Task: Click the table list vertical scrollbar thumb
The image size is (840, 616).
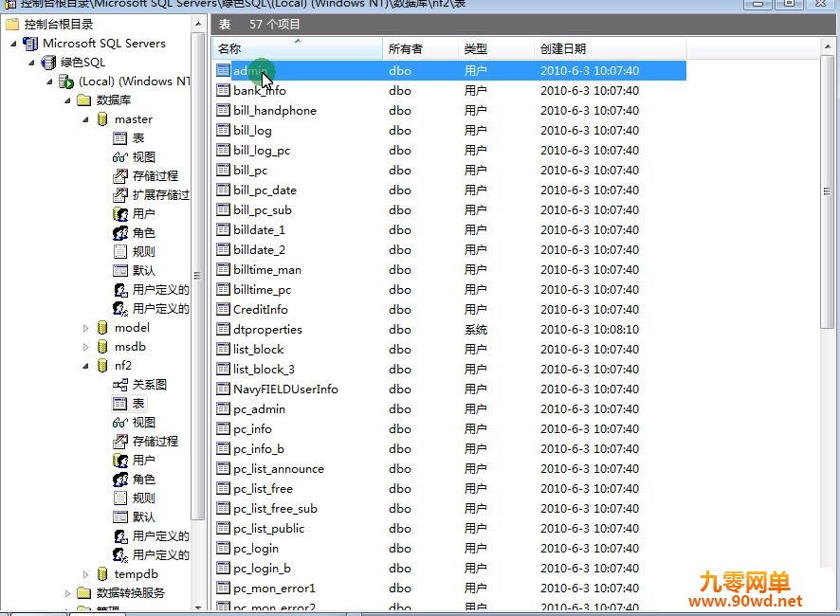Action: click(x=827, y=191)
